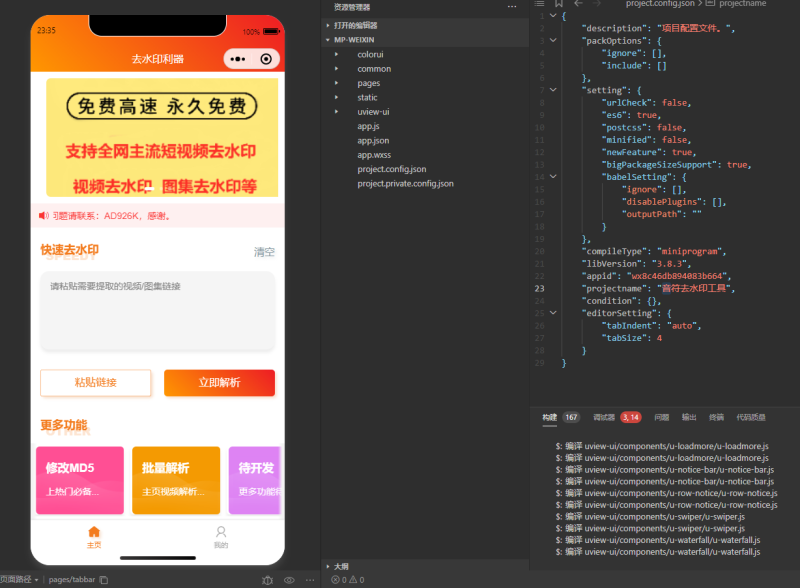The width and height of the screenshot is (800, 588).
Task: Tap the 我的 profile icon in tabbar
Action: (221, 533)
